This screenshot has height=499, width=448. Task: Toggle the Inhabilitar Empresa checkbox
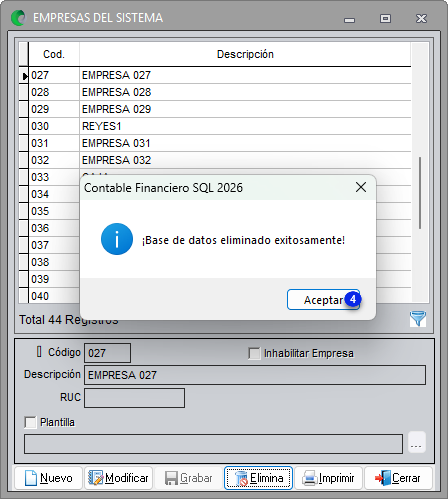coord(254,353)
